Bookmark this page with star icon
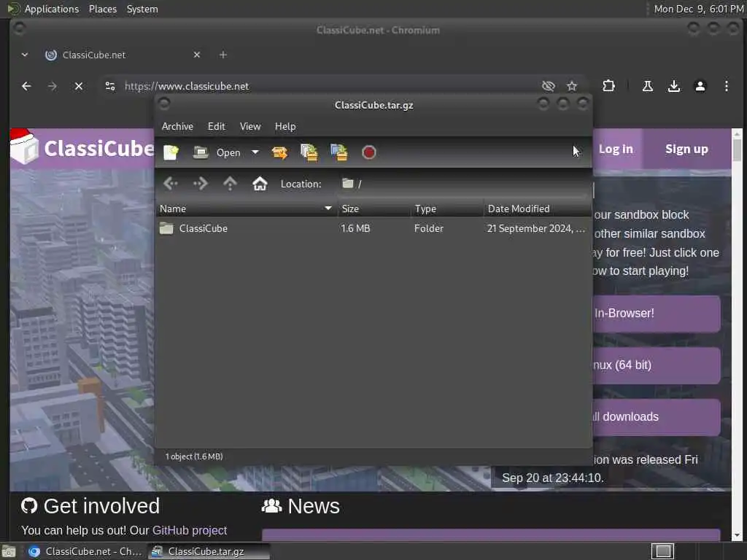 (572, 86)
